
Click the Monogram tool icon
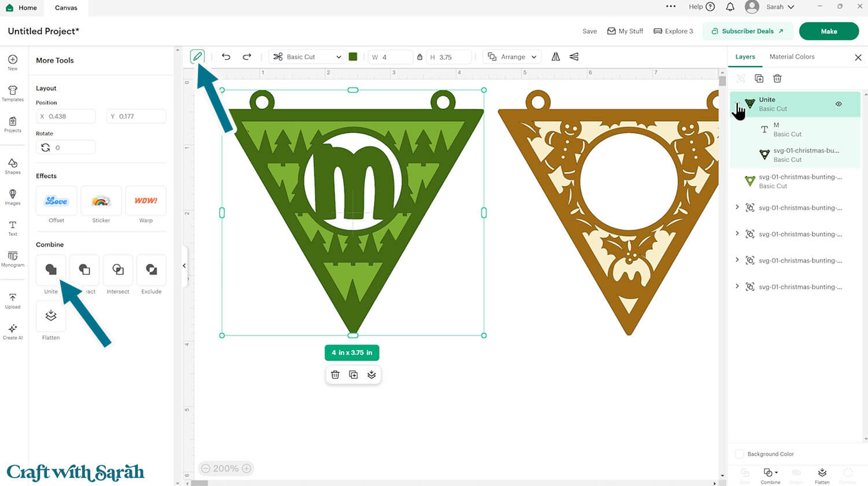pos(12,259)
